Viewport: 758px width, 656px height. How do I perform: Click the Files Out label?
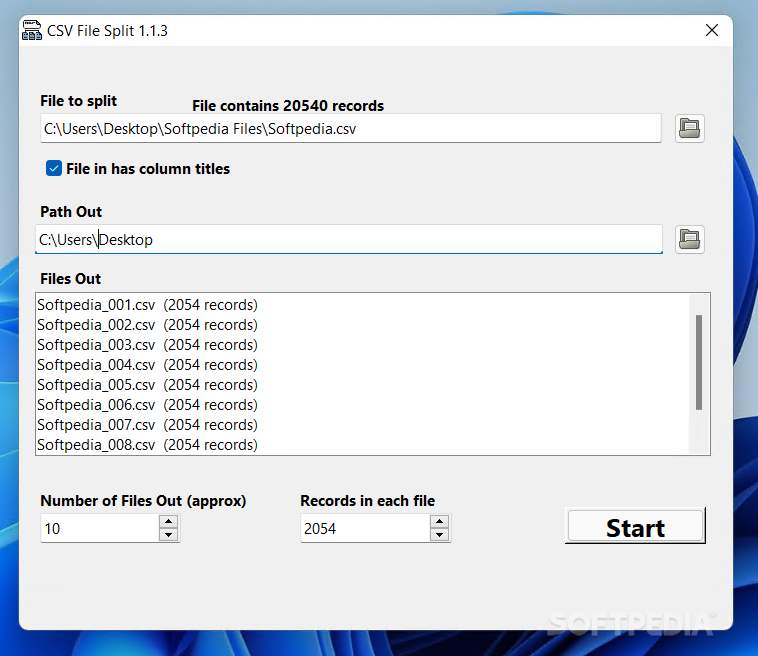(x=71, y=279)
